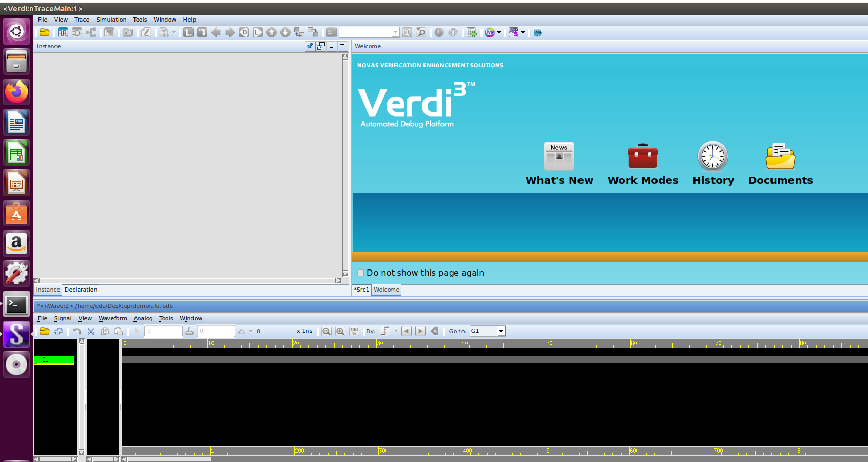Image resolution: width=868 pixels, height=462 pixels.
Task: Expand the UVM dropdown arrow
Action: coord(499,32)
